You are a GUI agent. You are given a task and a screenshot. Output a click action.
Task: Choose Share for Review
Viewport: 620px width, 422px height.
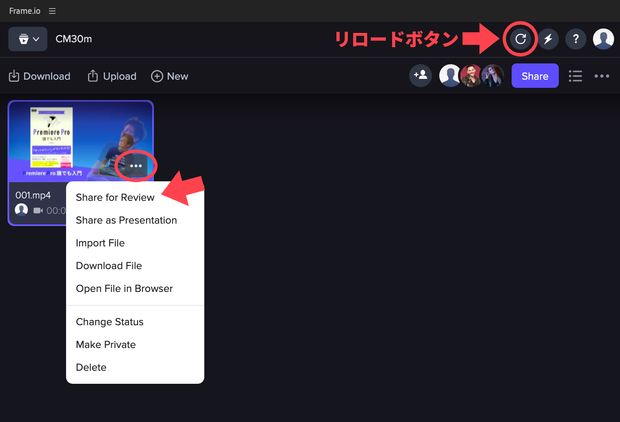coord(115,197)
